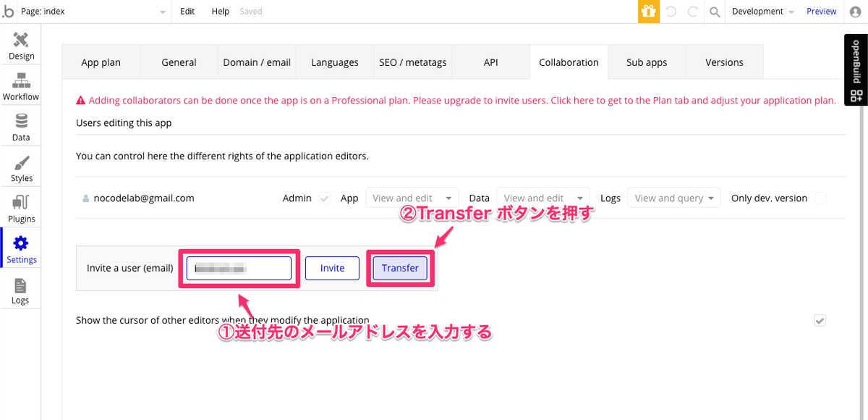
Task: Open the openBuild side panel
Action: click(x=856, y=70)
